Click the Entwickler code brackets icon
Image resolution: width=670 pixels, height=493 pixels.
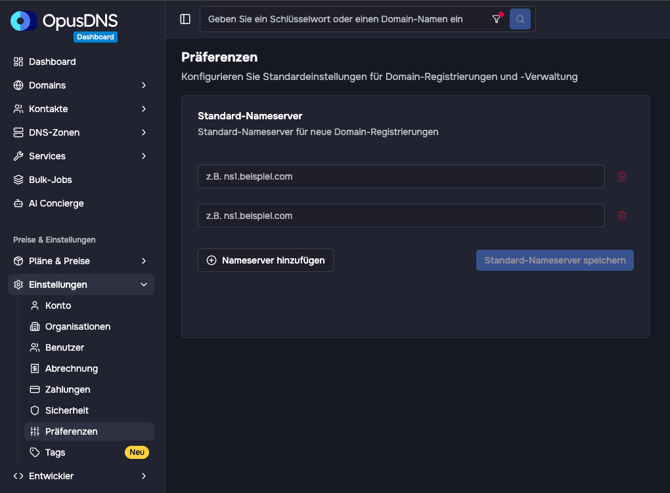18,476
